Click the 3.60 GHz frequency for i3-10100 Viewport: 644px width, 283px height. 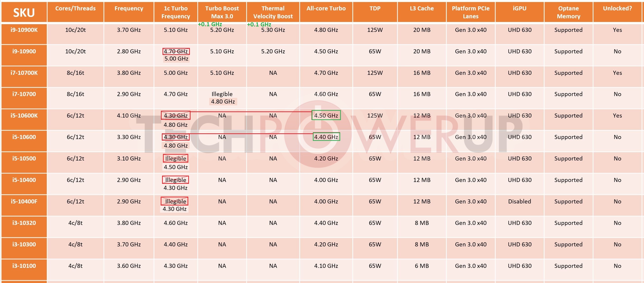pos(129,266)
